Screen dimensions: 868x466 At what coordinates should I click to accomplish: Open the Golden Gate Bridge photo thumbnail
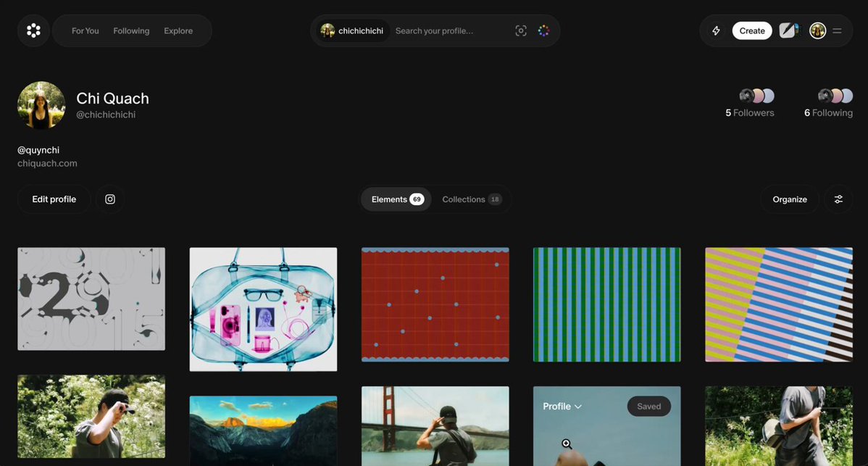pos(435,426)
